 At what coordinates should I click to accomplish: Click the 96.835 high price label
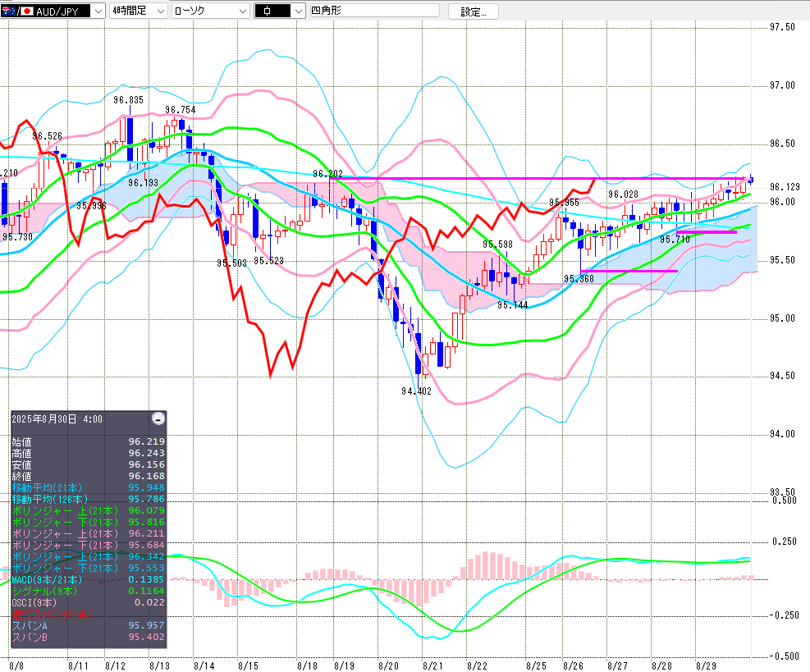129,99
